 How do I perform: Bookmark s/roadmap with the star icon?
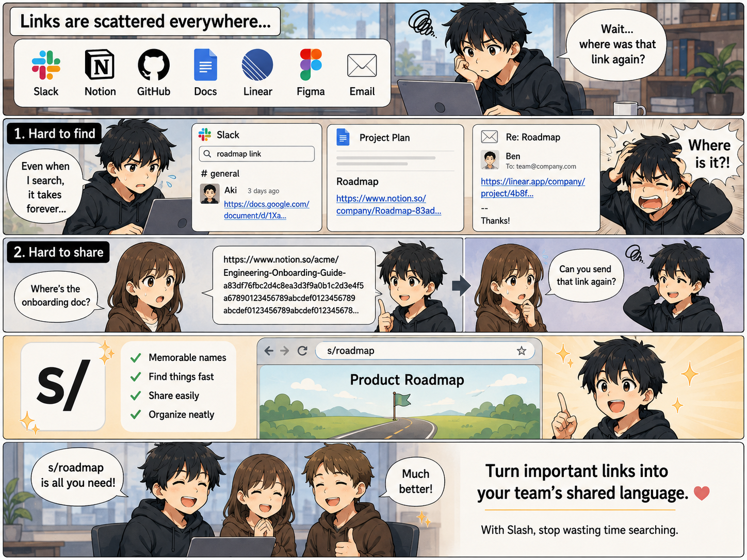tap(522, 351)
